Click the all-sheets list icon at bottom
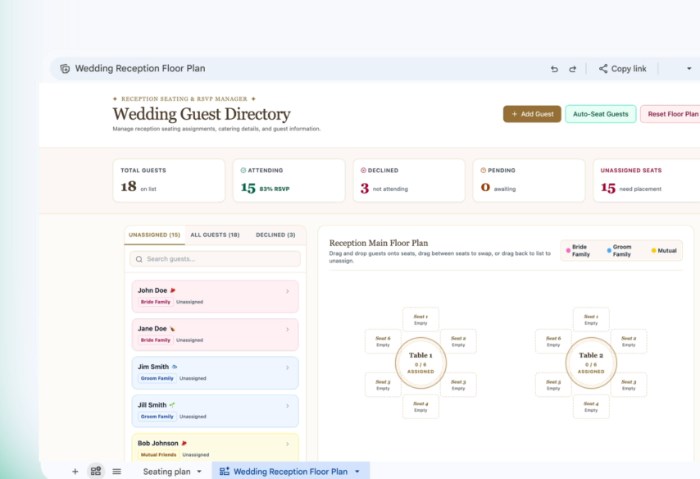This screenshot has width=700, height=479. point(117,471)
